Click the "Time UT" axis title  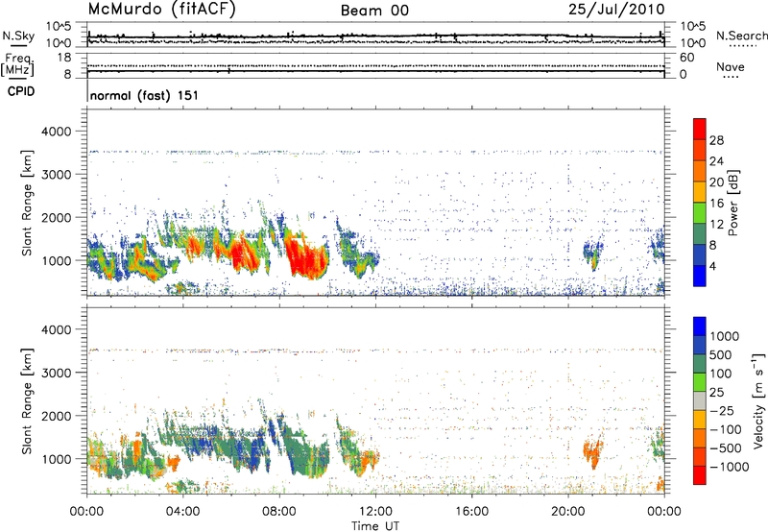375,526
